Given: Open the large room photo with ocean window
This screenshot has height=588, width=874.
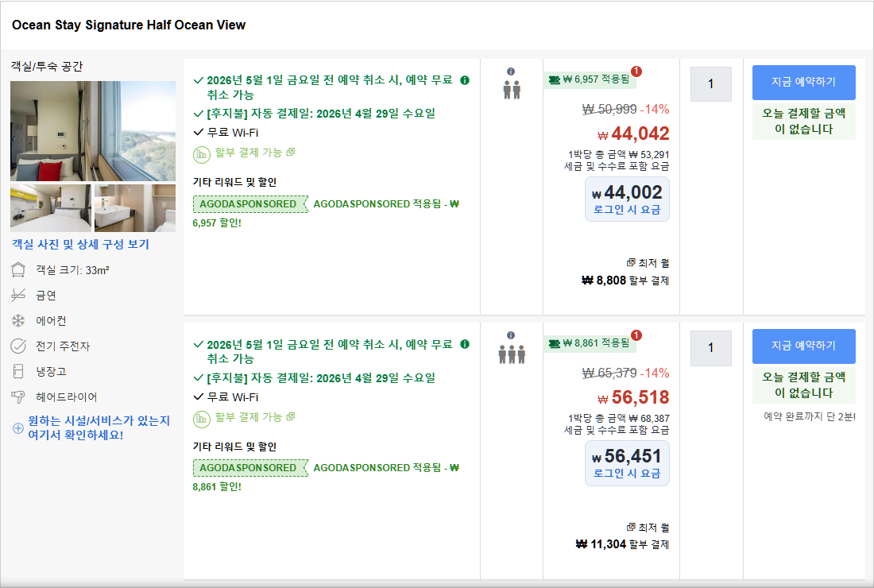Looking at the screenshot, I should click(93, 131).
